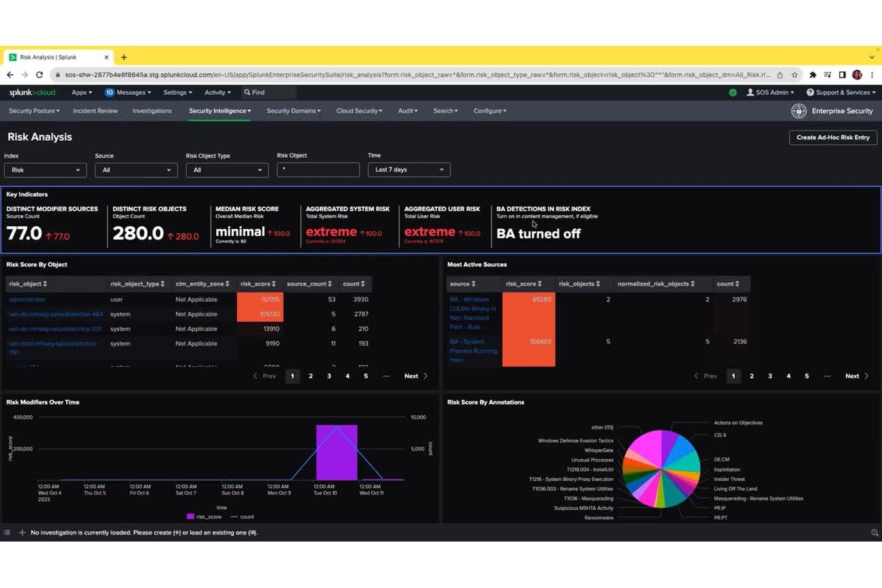Open Time picker Last 7 days
The width and height of the screenshot is (882, 588).
click(x=409, y=170)
